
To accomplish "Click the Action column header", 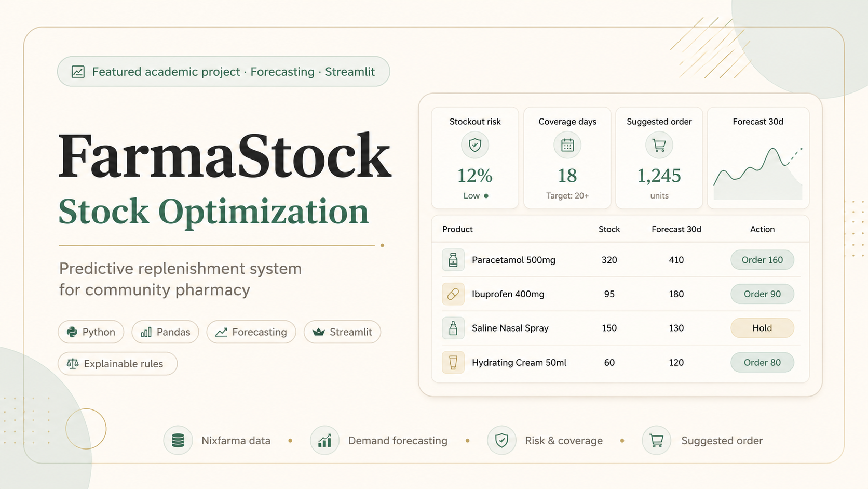I will (x=762, y=229).
